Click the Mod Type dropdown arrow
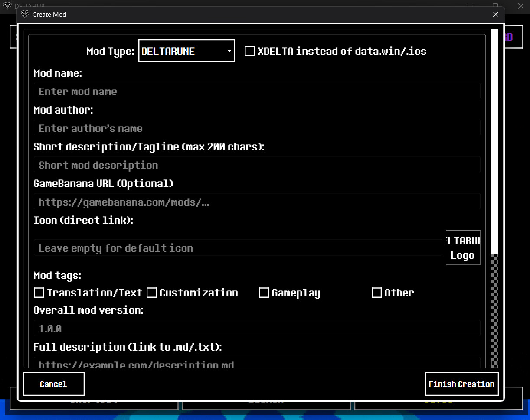The width and height of the screenshot is (530, 420). pos(229,51)
